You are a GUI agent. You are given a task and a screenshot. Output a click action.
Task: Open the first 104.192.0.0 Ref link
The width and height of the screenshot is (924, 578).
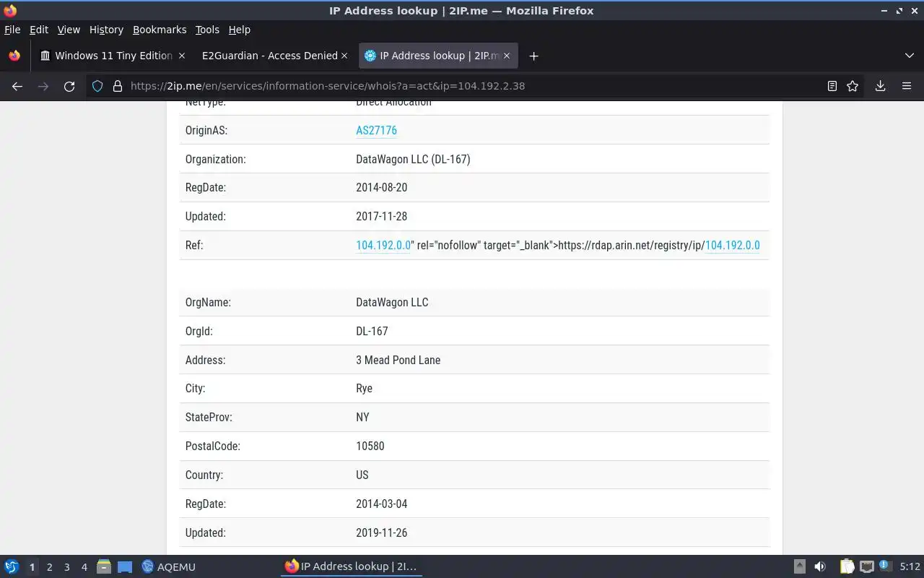pos(383,245)
